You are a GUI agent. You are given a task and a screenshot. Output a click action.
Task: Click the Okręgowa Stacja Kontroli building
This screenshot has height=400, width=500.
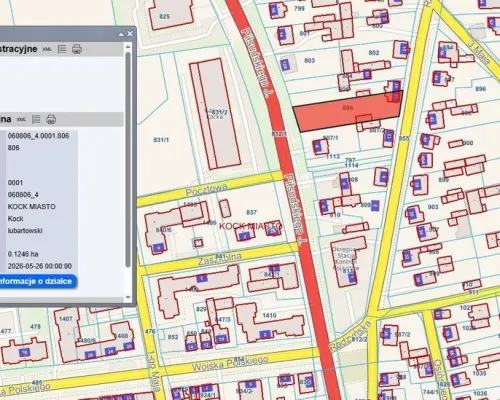(347, 262)
